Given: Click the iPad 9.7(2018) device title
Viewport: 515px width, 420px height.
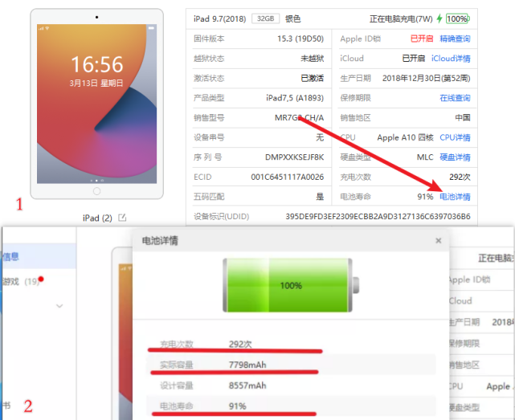Looking at the screenshot, I should (x=219, y=18).
